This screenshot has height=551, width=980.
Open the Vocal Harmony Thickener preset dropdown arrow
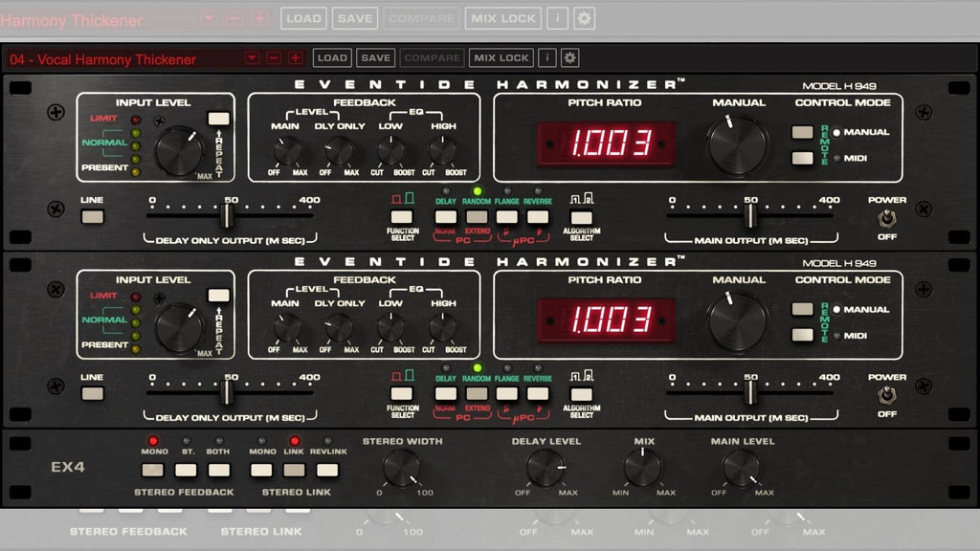pos(252,58)
